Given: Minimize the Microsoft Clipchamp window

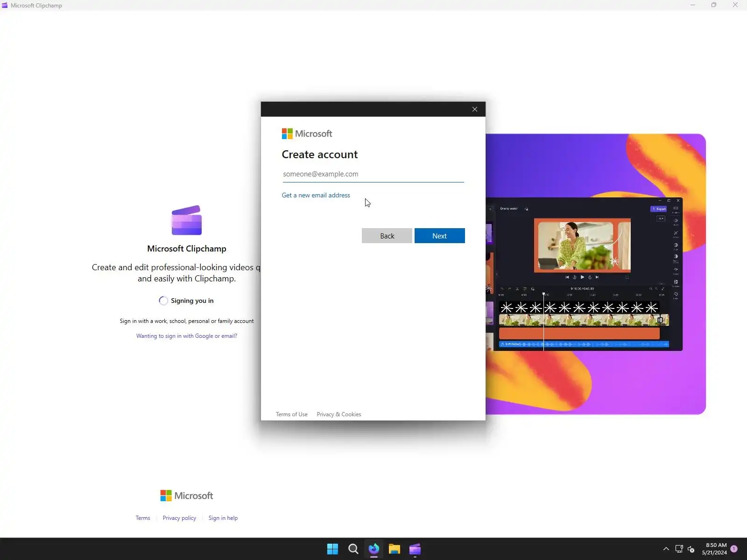Looking at the screenshot, I should (693, 5).
